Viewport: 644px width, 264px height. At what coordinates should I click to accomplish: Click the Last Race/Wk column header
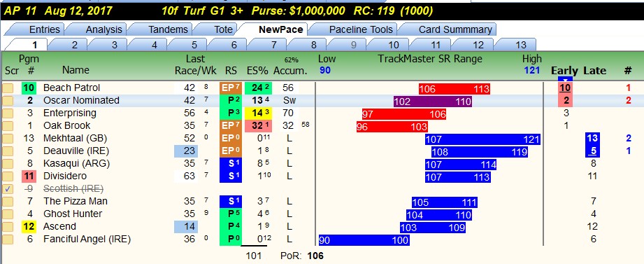click(196, 64)
